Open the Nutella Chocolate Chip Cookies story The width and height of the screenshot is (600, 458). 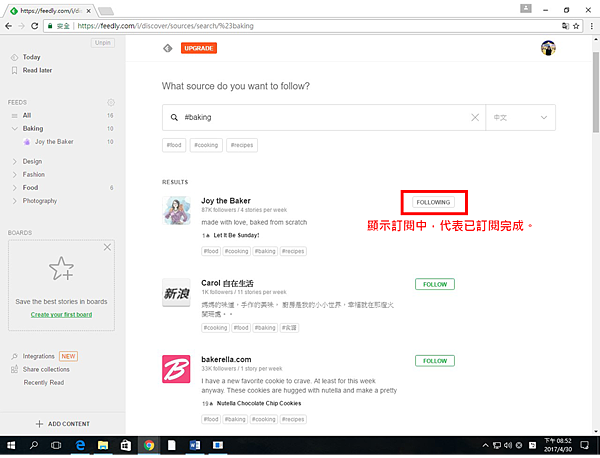(x=259, y=404)
